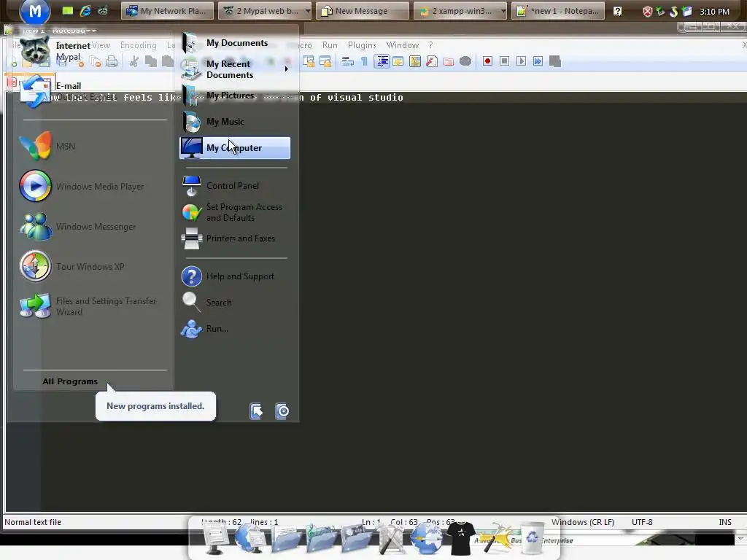747x560 pixels.
Task: Open Notepad++ Window menu
Action: click(403, 45)
